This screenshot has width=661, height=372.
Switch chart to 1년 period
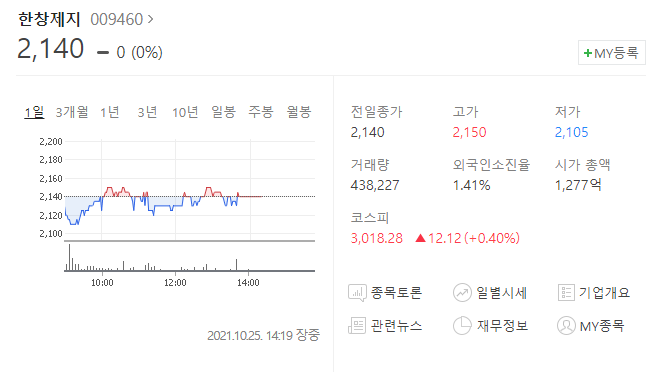[x=110, y=112]
